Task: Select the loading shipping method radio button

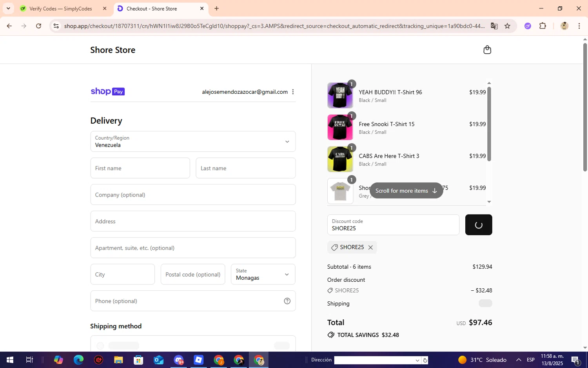Action: [x=100, y=346]
